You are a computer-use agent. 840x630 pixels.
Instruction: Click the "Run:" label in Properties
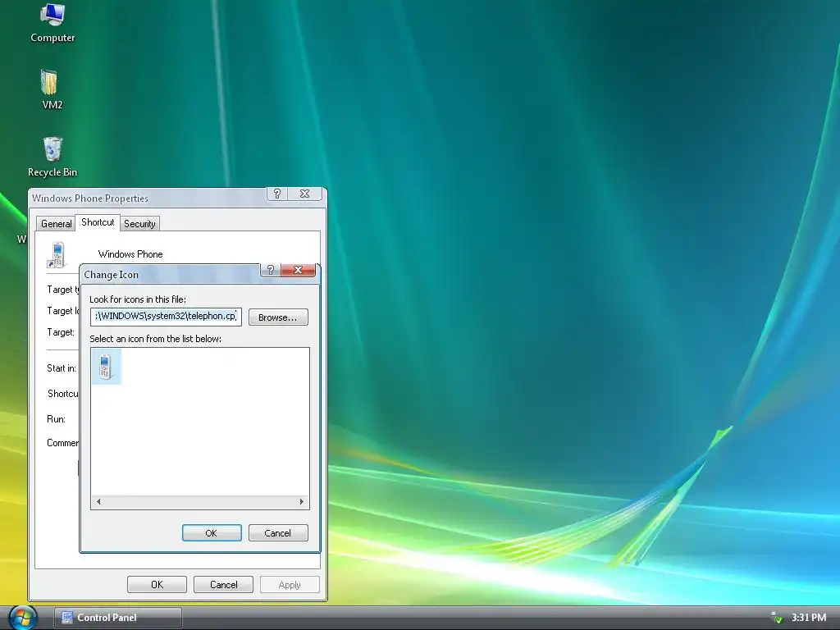[x=57, y=419]
